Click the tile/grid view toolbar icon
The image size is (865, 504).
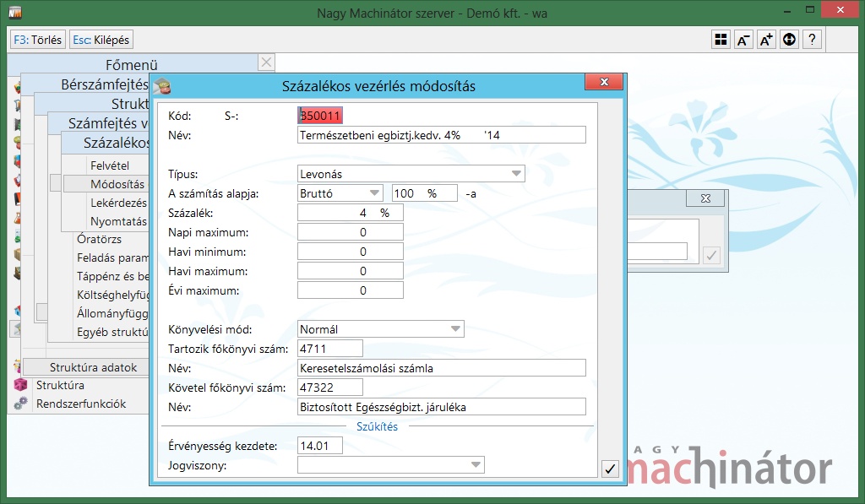pos(721,40)
